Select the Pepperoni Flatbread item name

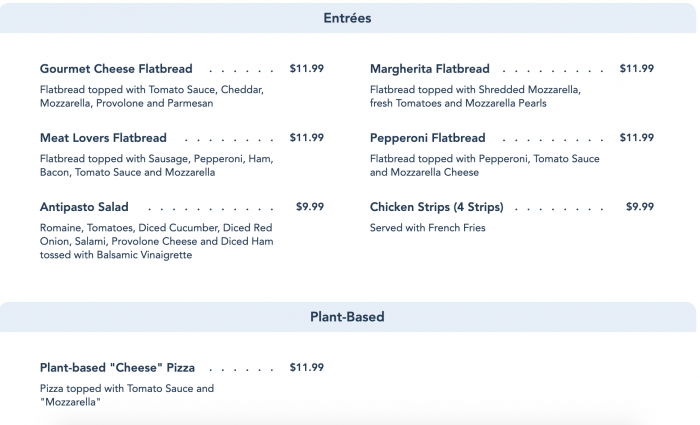427,138
